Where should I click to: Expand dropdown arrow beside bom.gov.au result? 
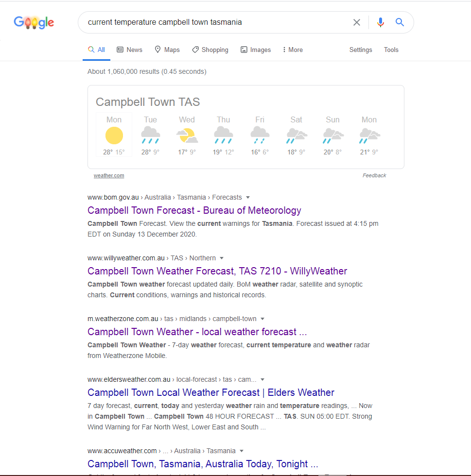point(248,198)
